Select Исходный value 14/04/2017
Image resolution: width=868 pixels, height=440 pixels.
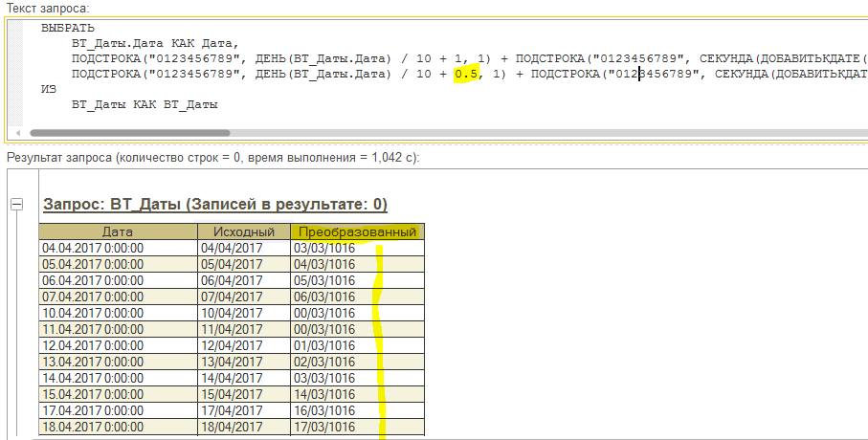coord(244,378)
